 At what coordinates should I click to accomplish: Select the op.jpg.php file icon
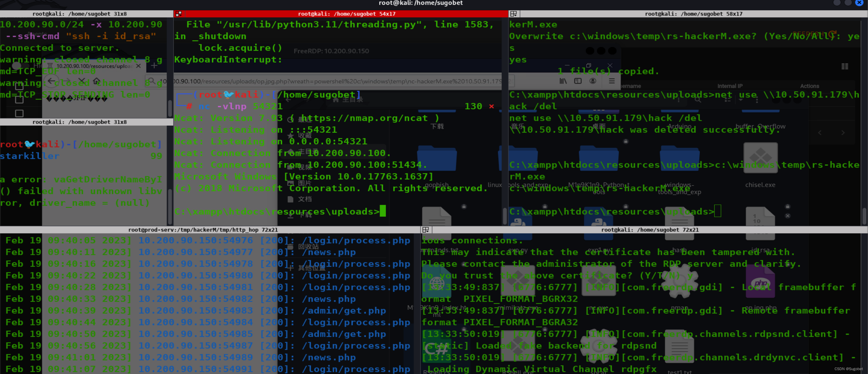(760, 281)
